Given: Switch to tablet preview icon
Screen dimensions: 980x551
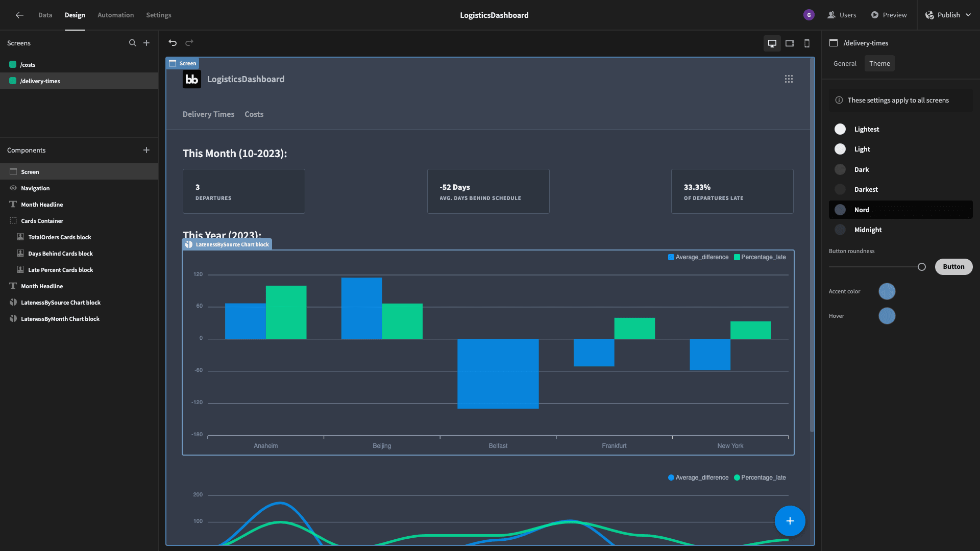Looking at the screenshot, I should [x=790, y=43].
